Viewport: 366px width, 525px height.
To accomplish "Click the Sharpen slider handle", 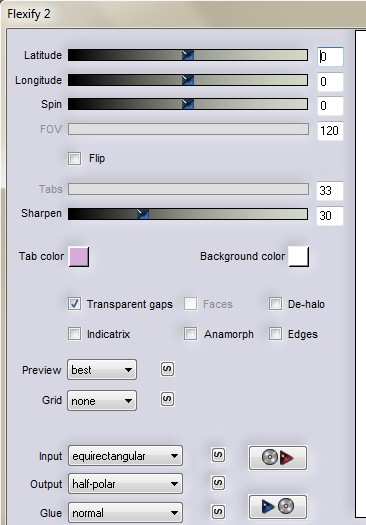I will [x=143, y=214].
